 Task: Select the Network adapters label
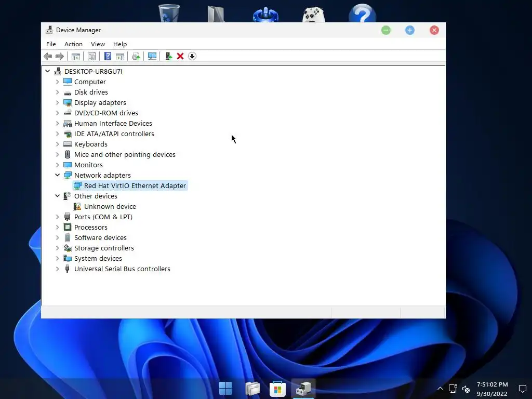tap(102, 175)
